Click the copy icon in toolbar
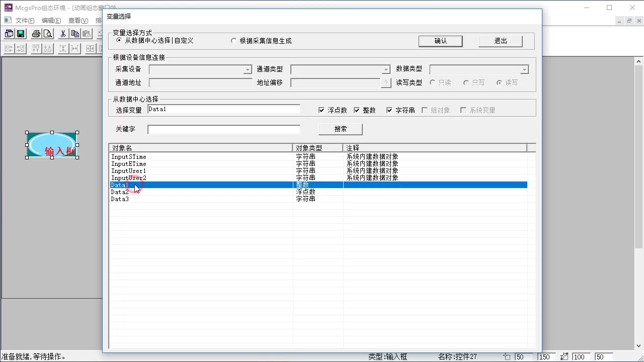This screenshot has height=362, width=644. pos(75,34)
